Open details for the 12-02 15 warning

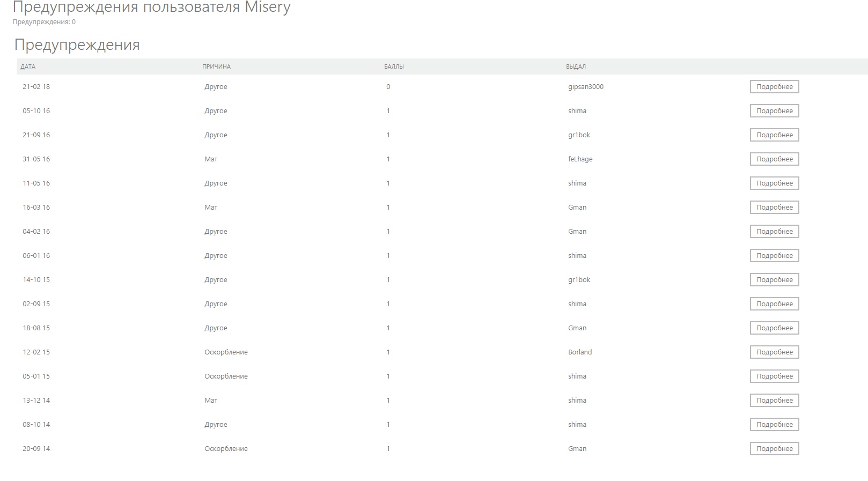coord(774,352)
